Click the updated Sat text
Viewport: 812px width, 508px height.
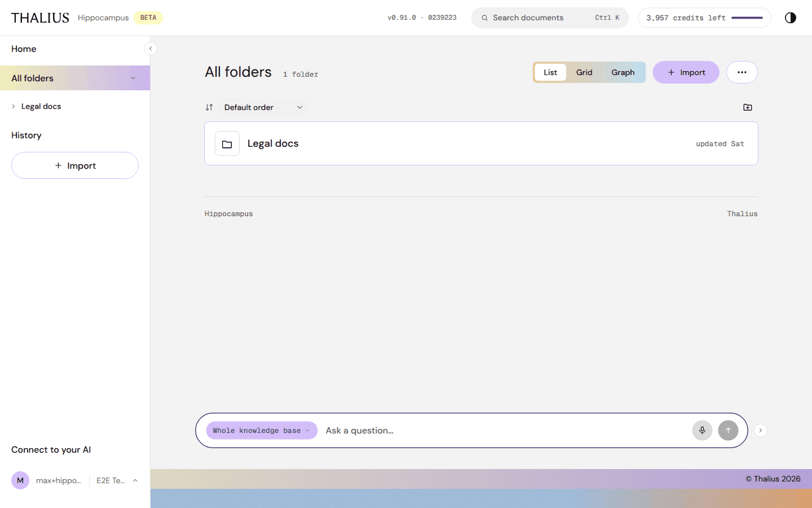point(720,144)
